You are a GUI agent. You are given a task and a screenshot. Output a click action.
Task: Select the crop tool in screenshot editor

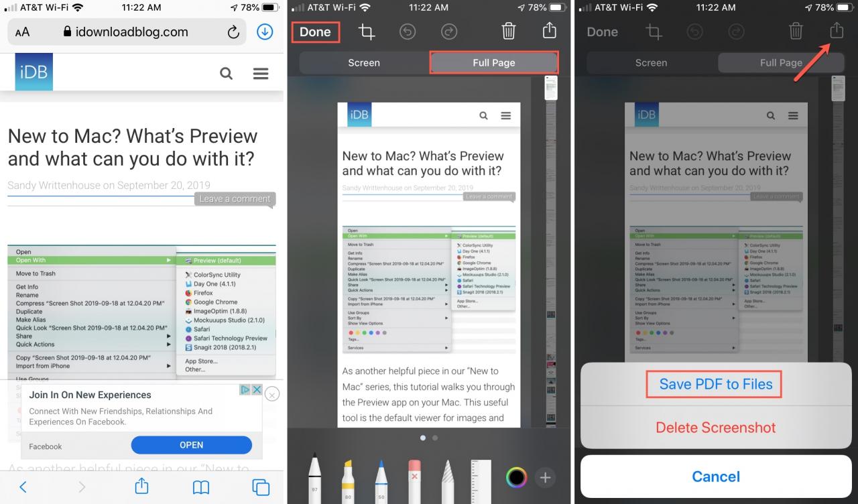pyautogui.click(x=366, y=31)
